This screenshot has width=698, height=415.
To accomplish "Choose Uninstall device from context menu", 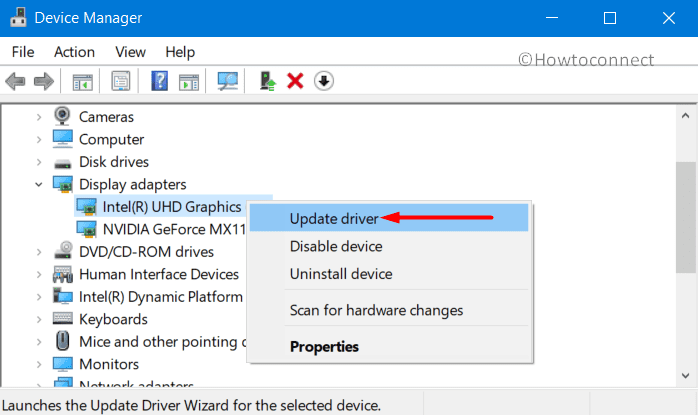I will tap(389, 274).
